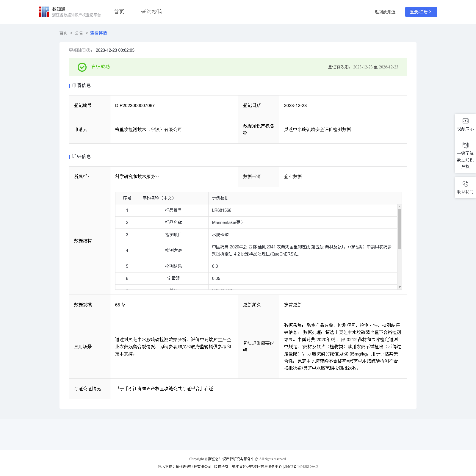Viewport: 476px width, 476px height.
Task: Click 首页 in the breadcrumb
Action: click(x=63, y=33)
